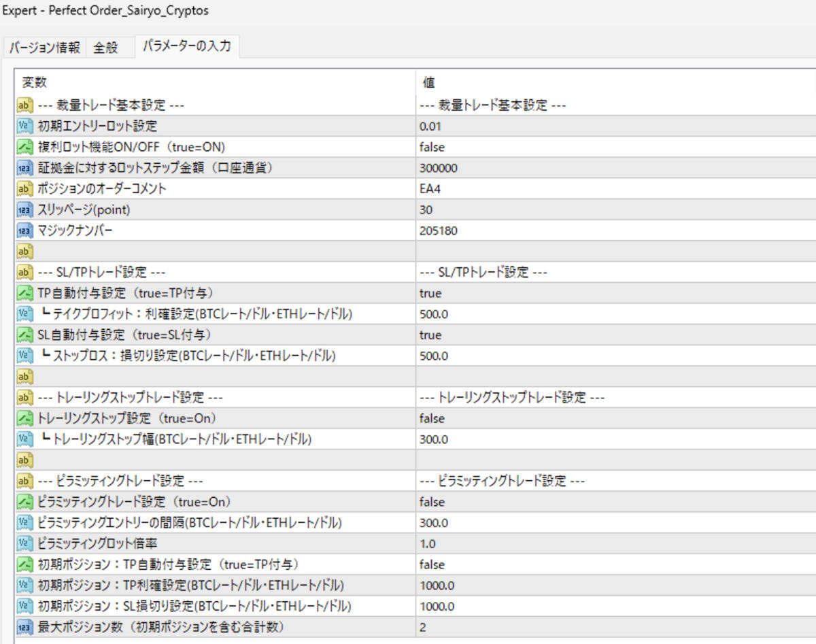Open the TP自動付与設定 value chooser
This screenshot has height=644, width=816.
click(476, 293)
